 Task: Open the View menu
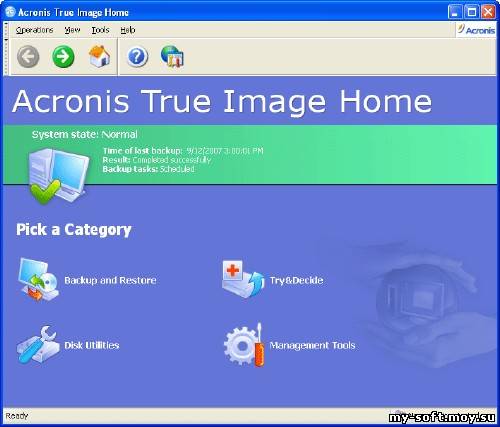coord(72,30)
